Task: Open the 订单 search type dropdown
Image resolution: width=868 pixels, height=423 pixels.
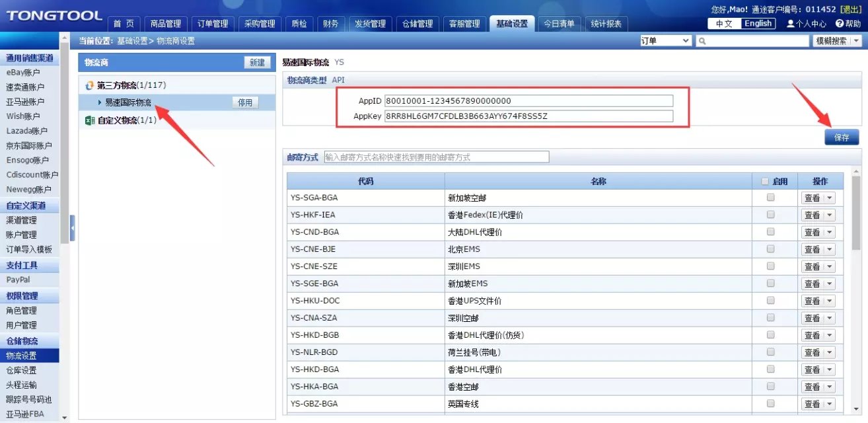Action: [x=665, y=41]
